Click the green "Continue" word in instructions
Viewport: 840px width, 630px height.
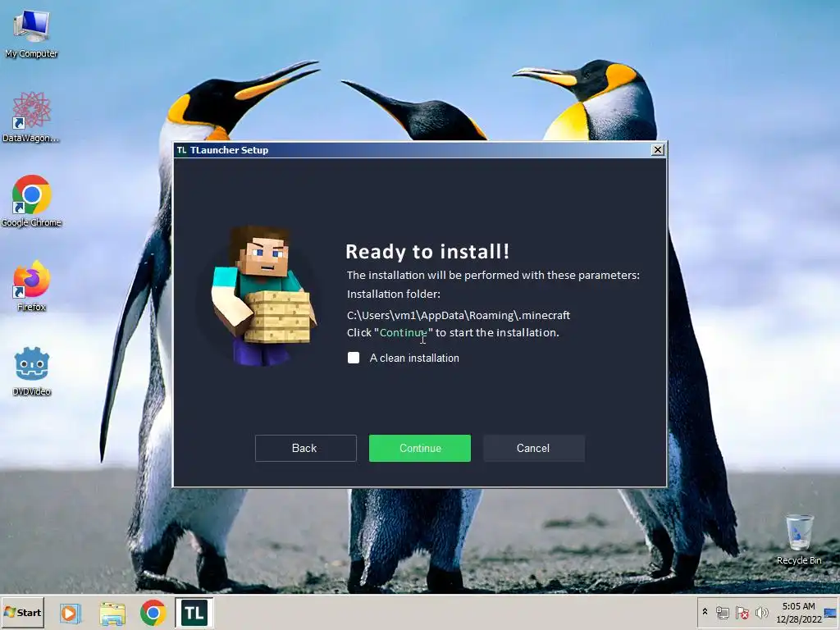[404, 332]
